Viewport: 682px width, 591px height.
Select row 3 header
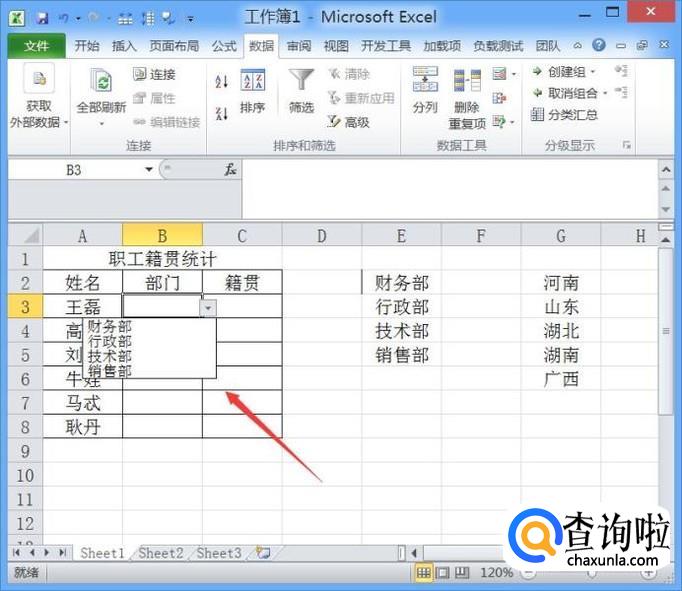coord(25,307)
